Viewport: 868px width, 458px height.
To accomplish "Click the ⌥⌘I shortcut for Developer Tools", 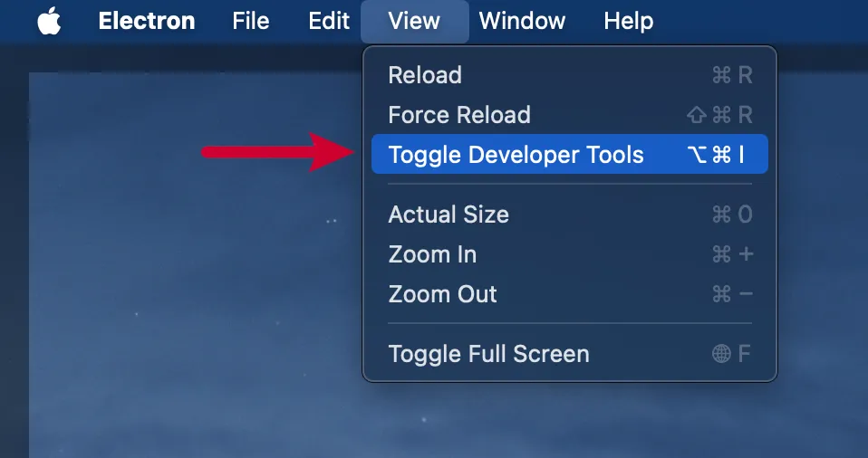I will 716,155.
